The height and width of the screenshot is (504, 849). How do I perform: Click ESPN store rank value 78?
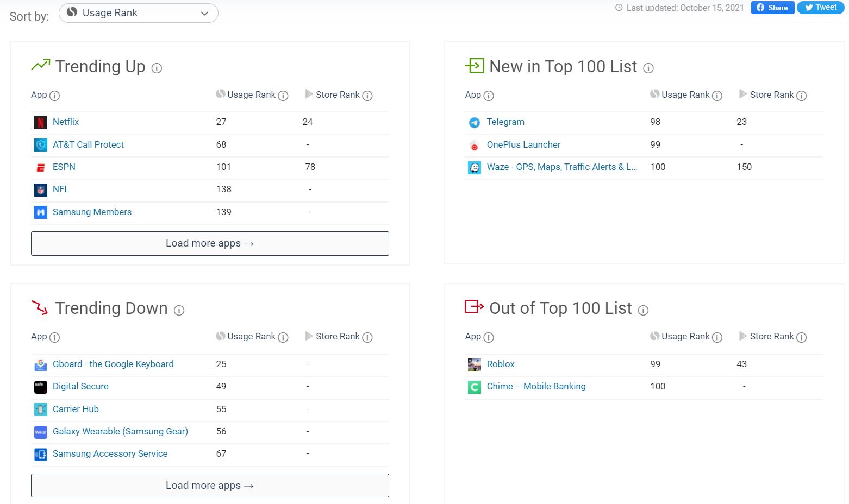click(x=310, y=167)
